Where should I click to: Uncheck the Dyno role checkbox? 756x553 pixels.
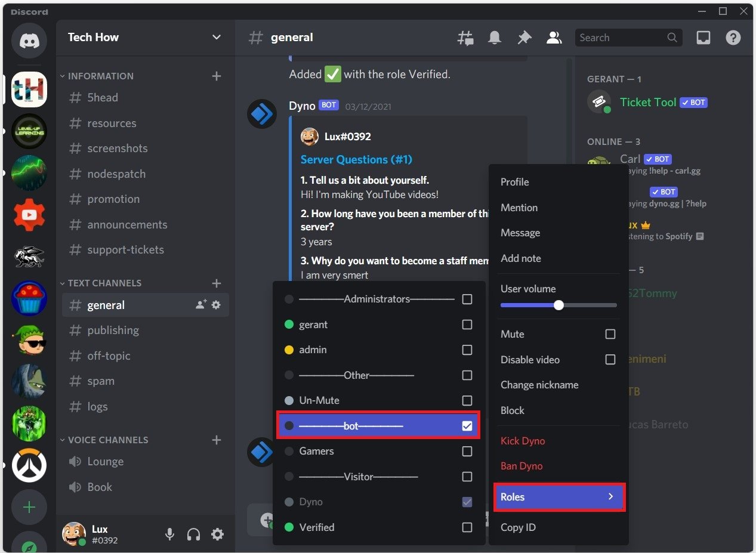467,502
